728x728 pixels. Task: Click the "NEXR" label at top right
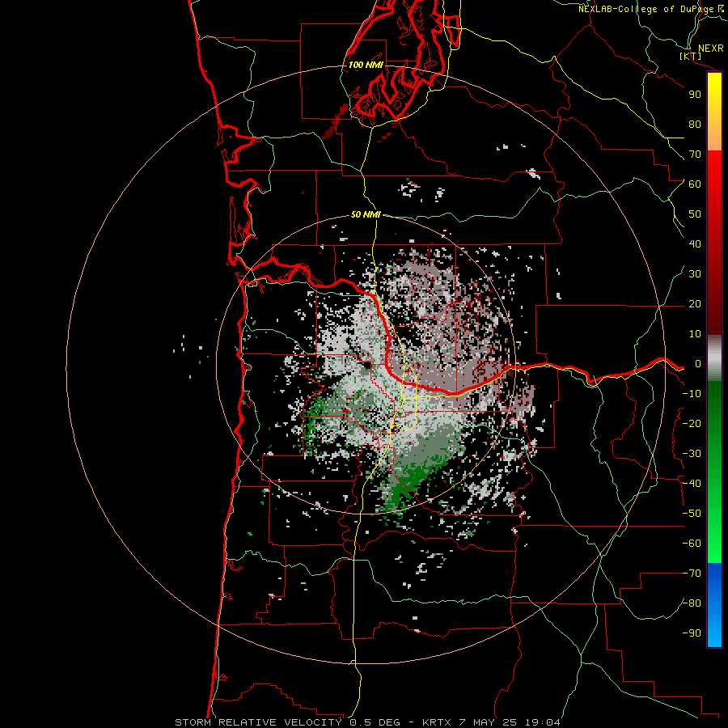click(x=711, y=49)
